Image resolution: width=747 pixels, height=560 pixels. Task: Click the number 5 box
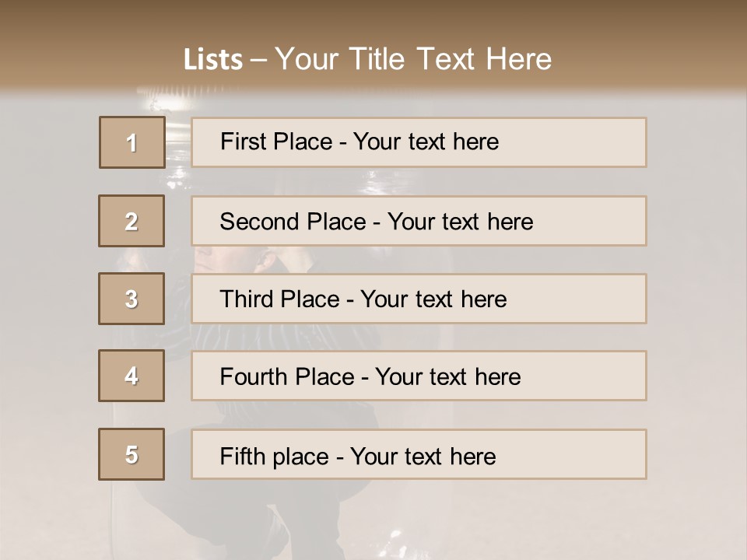coord(132,454)
